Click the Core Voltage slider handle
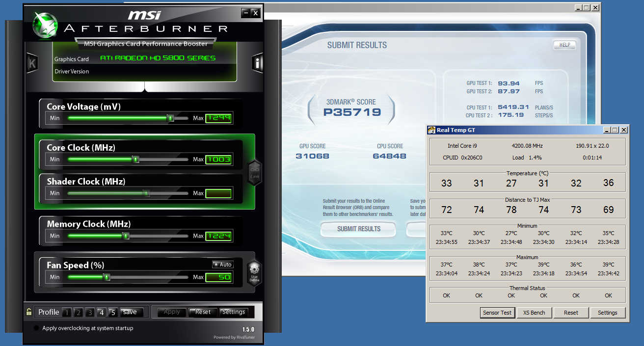Viewport: 644px width, 346px height. (170, 118)
